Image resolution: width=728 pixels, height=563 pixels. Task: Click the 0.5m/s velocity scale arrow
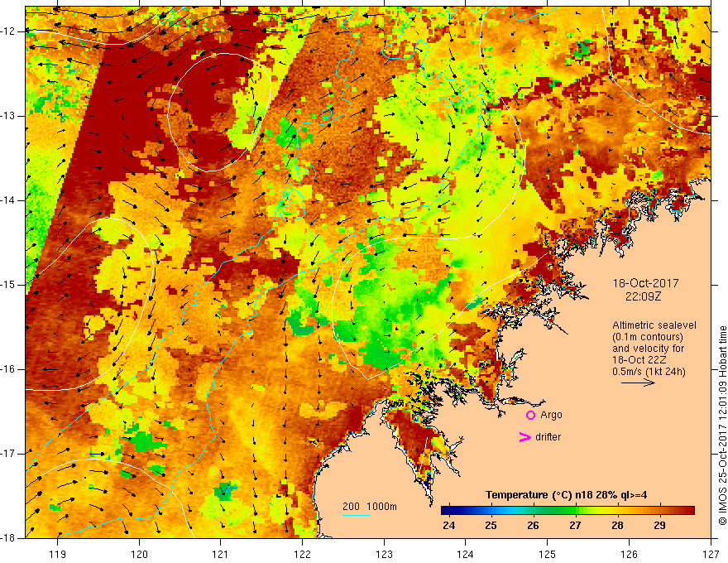pos(638,383)
